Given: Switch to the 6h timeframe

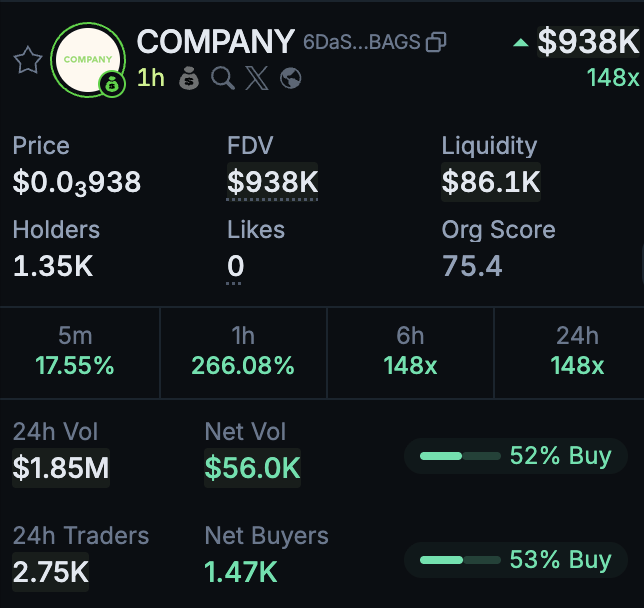Looking at the screenshot, I should 410,351.
